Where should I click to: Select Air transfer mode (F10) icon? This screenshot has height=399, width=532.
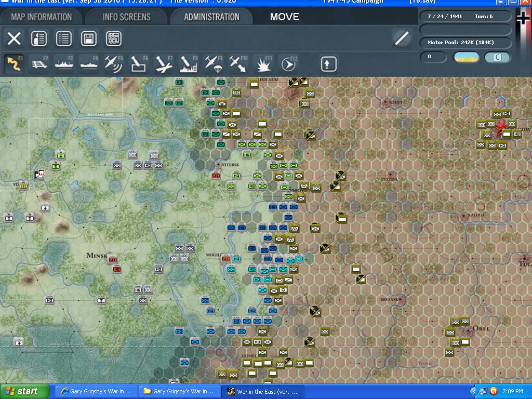[x=238, y=64]
